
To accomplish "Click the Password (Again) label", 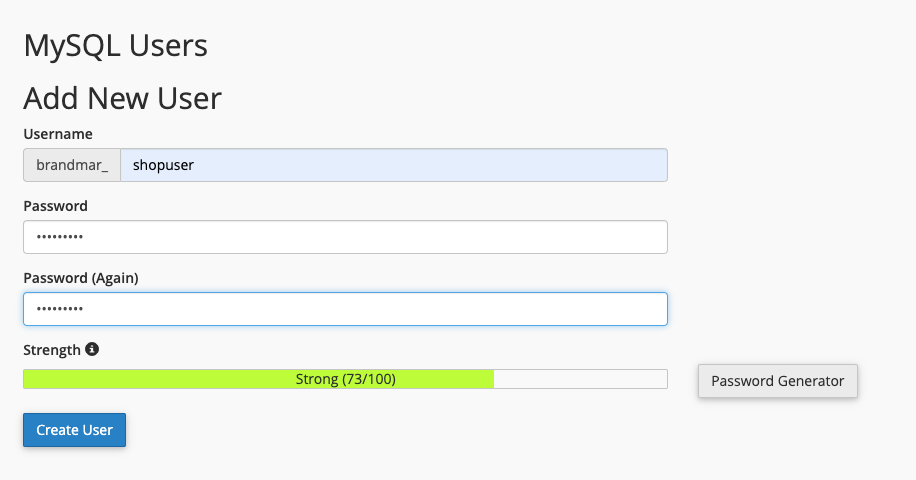I will click(81, 278).
